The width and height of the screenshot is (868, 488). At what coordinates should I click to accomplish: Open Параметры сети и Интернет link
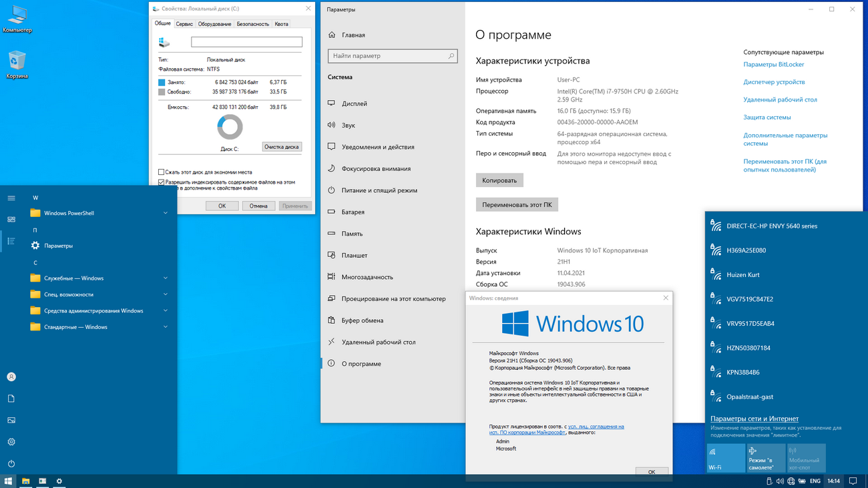pos(754,419)
